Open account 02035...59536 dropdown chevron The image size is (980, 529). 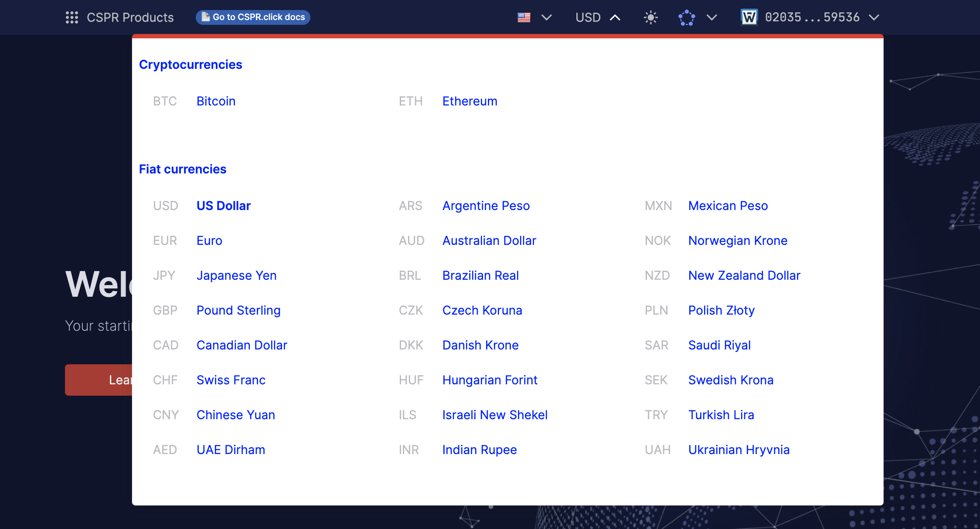click(x=874, y=17)
